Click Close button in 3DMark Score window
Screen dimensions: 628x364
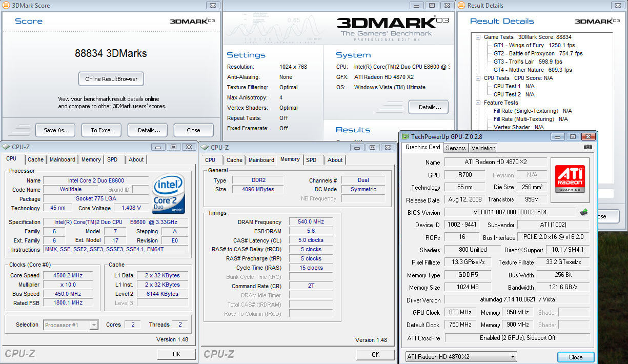(x=194, y=130)
